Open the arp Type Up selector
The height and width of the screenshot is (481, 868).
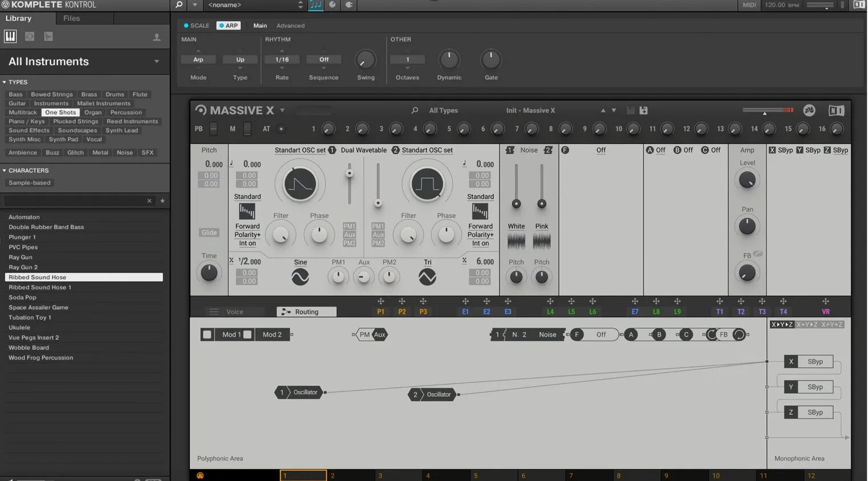pyautogui.click(x=240, y=59)
